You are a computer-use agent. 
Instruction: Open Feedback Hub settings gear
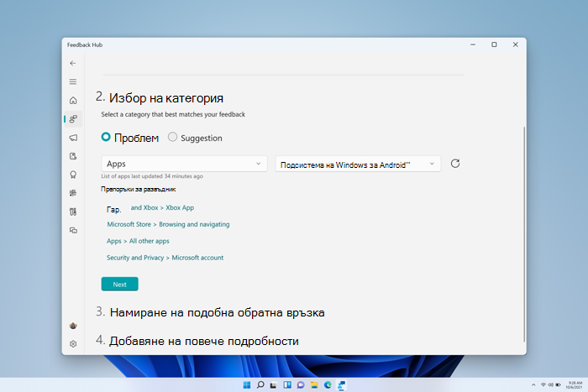click(73, 343)
